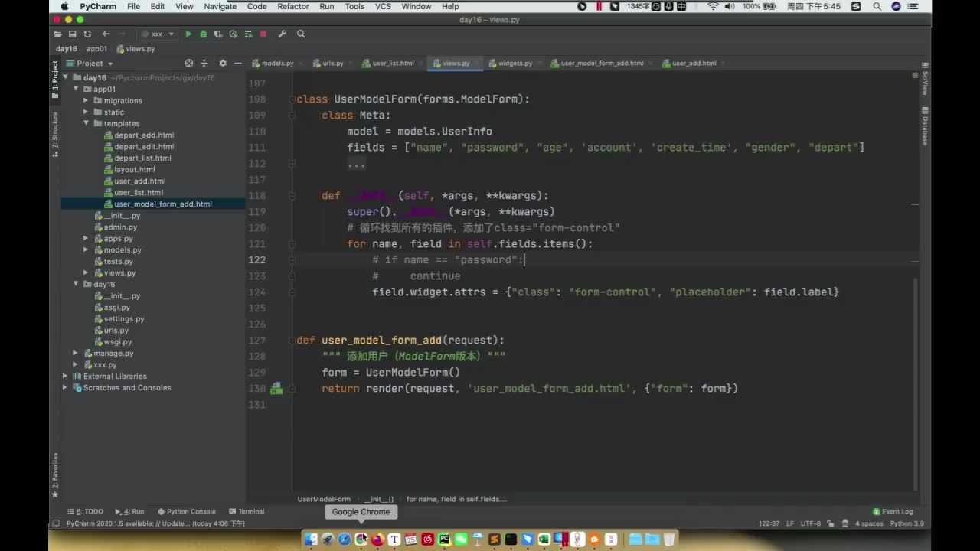Open the Navigate menu
The height and width of the screenshot is (551, 980).
coord(220,6)
